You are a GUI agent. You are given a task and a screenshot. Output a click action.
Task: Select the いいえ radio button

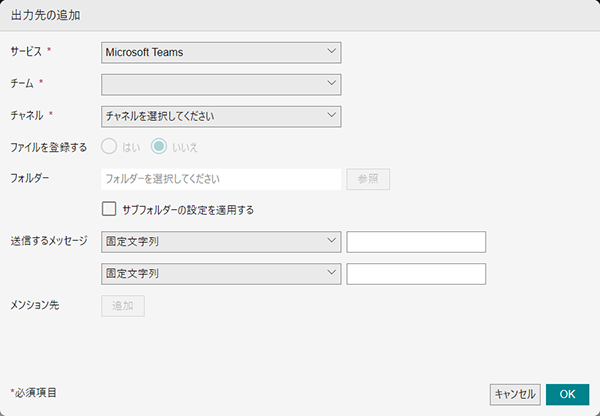point(159,147)
